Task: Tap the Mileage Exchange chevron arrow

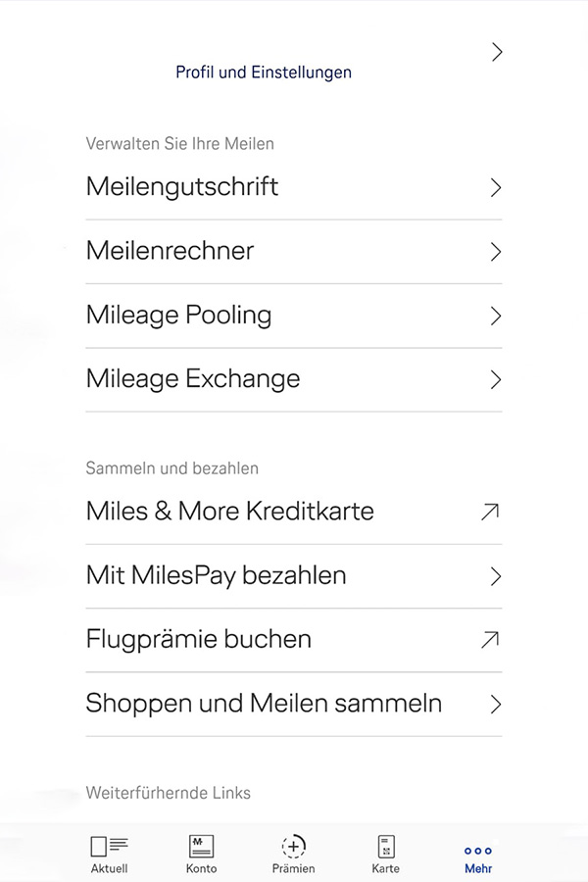Action: [x=496, y=379]
